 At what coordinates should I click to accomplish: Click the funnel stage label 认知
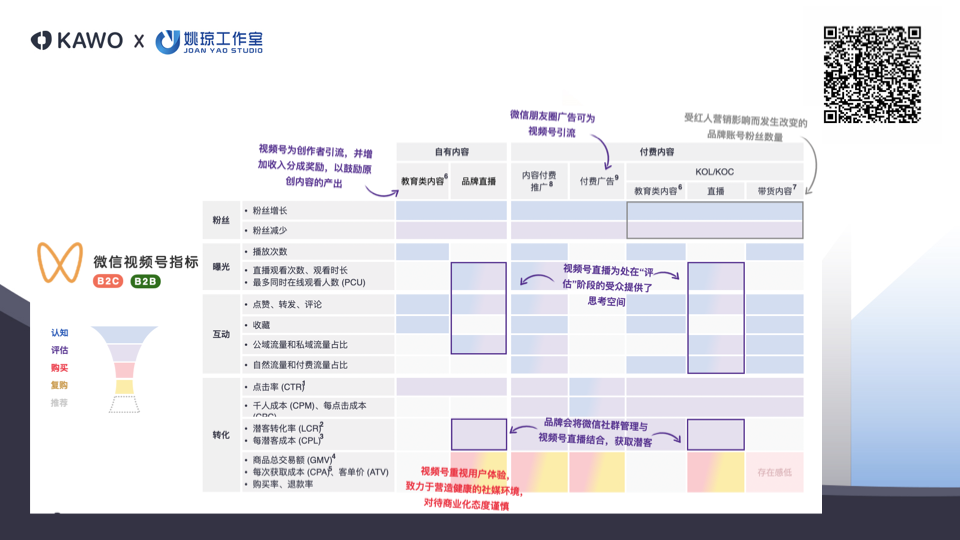(x=59, y=332)
